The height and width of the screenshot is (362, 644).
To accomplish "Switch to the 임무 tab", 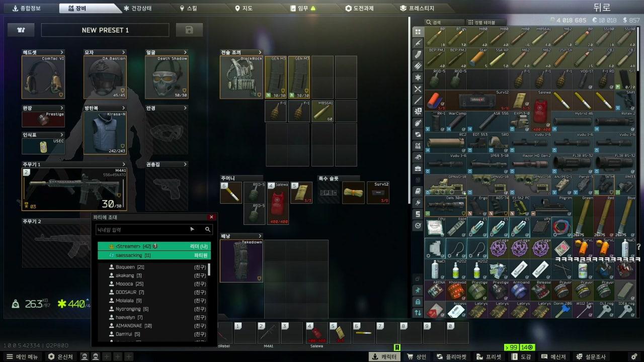I will [x=303, y=8].
